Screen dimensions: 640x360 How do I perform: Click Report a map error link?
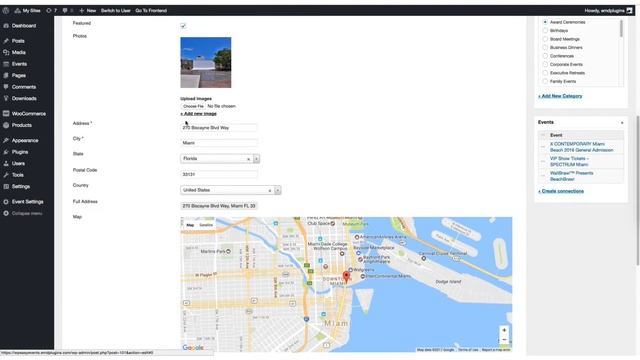(496, 350)
